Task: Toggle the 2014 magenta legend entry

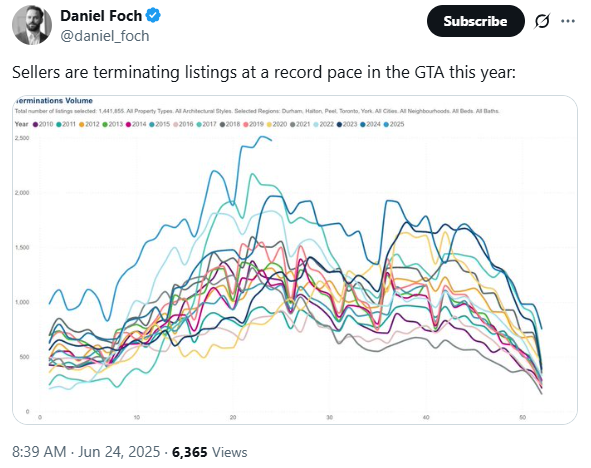Action: tap(136, 124)
